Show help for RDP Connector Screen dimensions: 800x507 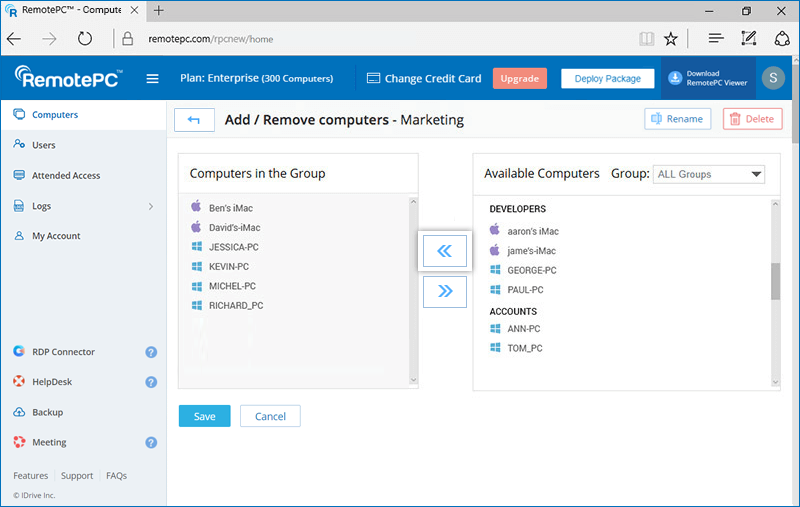pos(151,352)
